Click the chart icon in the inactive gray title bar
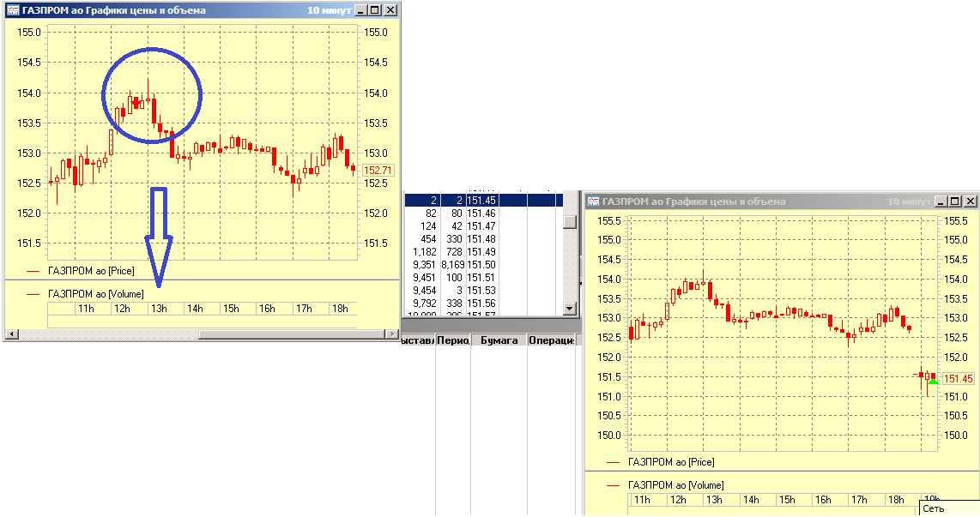 [x=593, y=201]
